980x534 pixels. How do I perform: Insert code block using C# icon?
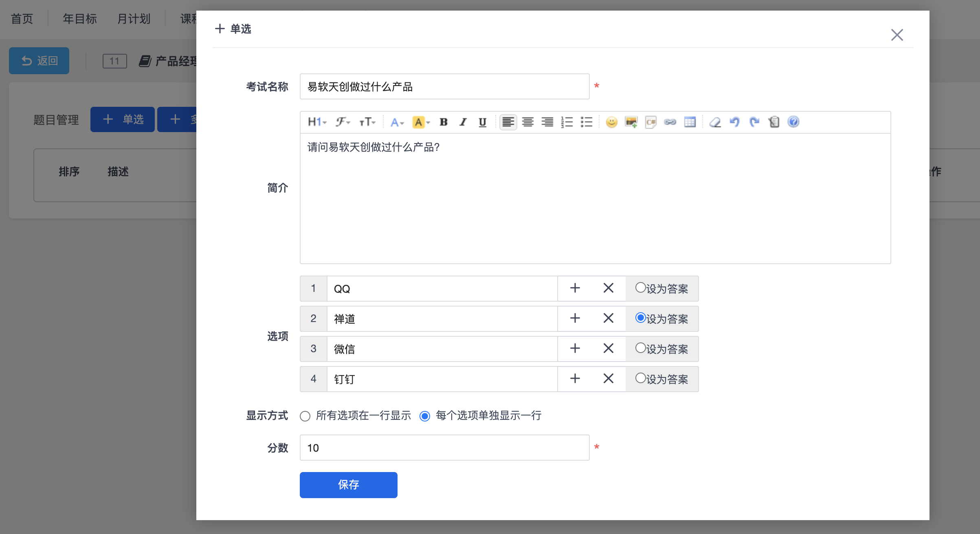coord(651,122)
